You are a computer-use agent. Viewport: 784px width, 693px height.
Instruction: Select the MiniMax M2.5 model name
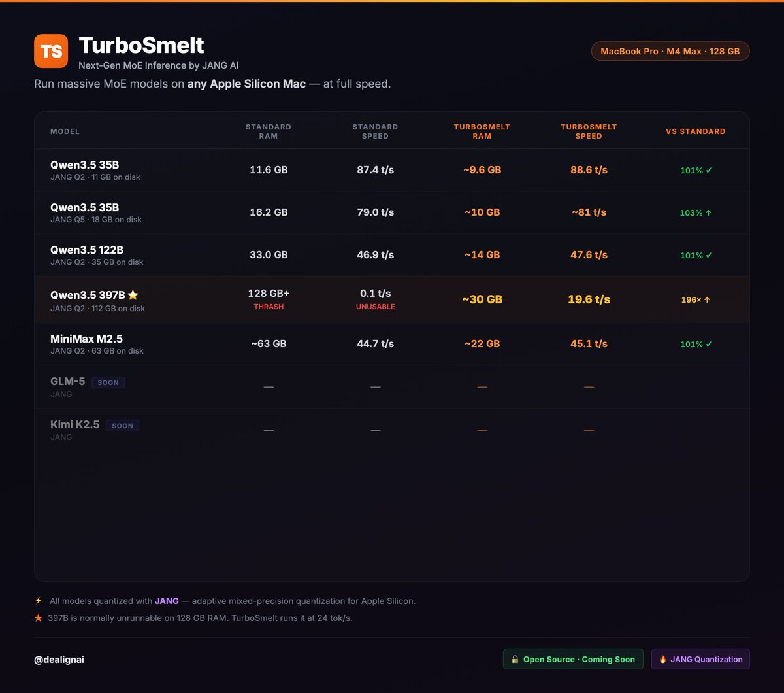pos(86,339)
